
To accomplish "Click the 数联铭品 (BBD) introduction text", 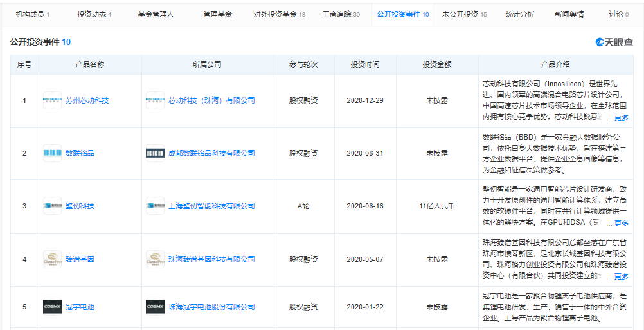I will (555, 153).
